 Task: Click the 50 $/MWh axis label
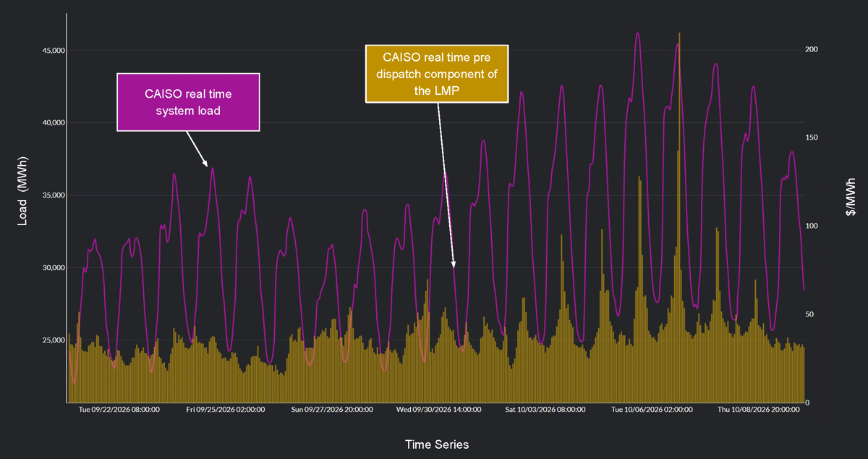click(811, 314)
